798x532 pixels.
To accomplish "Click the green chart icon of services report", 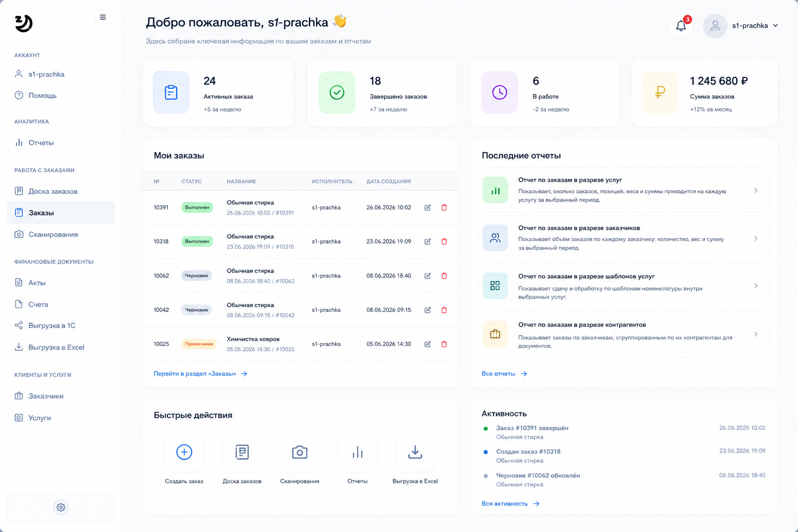I will (495, 190).
